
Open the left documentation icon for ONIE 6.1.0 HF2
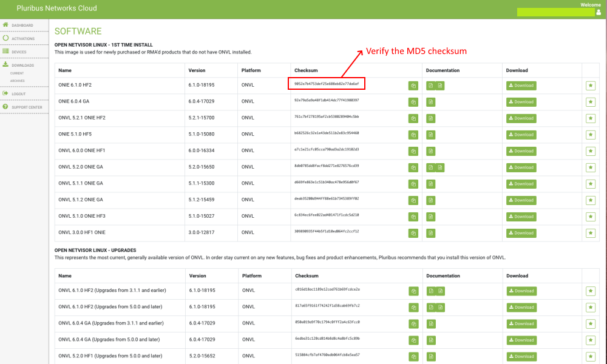(x=430, y=86)
